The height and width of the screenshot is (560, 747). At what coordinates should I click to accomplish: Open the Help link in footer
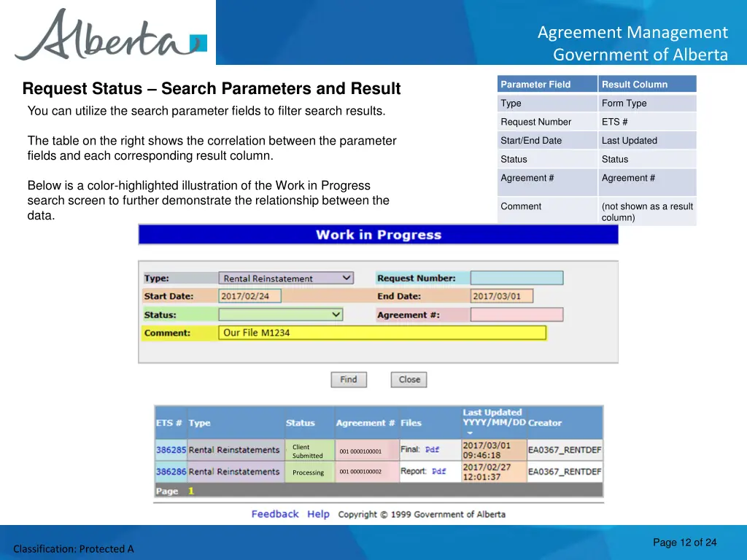[x=318, y=514]
